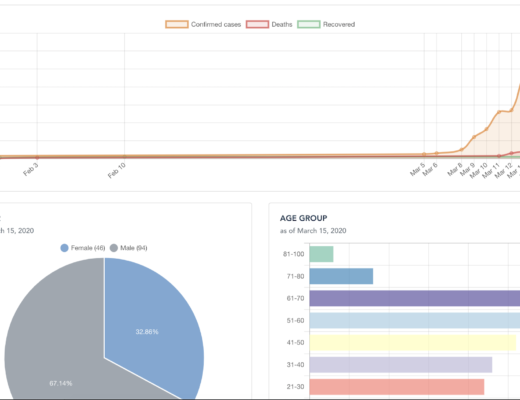Toggle Female (46) legend in pie chart

click(x=83, y=248)
